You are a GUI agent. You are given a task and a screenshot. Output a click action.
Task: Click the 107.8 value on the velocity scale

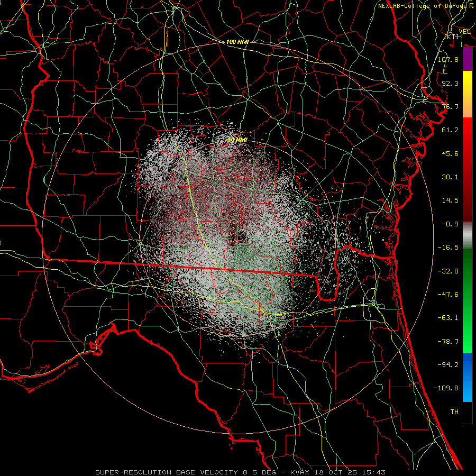[448, 59]
